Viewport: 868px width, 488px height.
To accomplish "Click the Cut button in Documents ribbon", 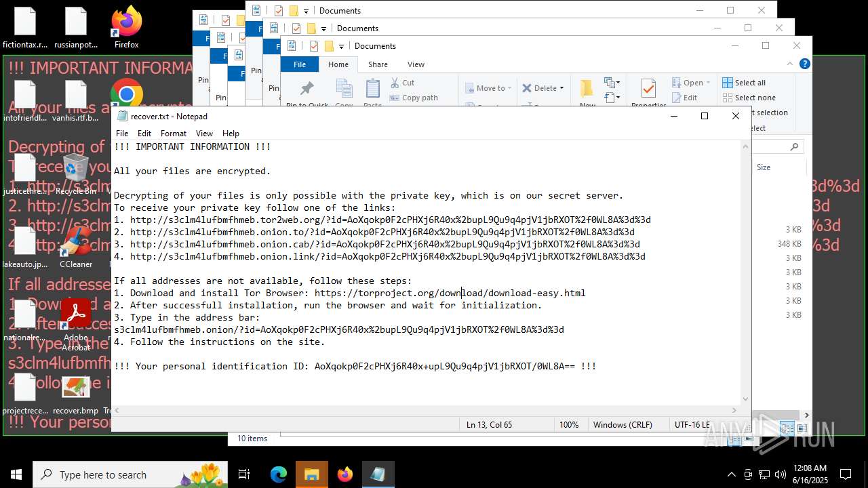I will [x=402, y=83].
